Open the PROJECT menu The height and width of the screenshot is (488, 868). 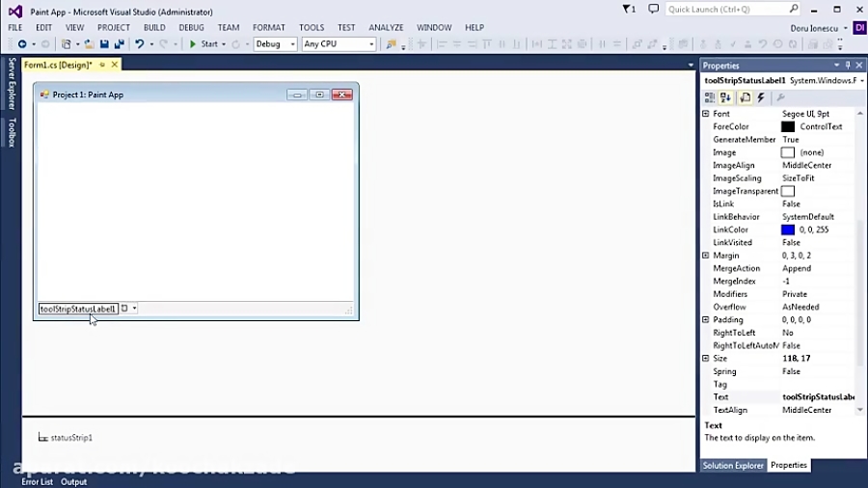114,28
